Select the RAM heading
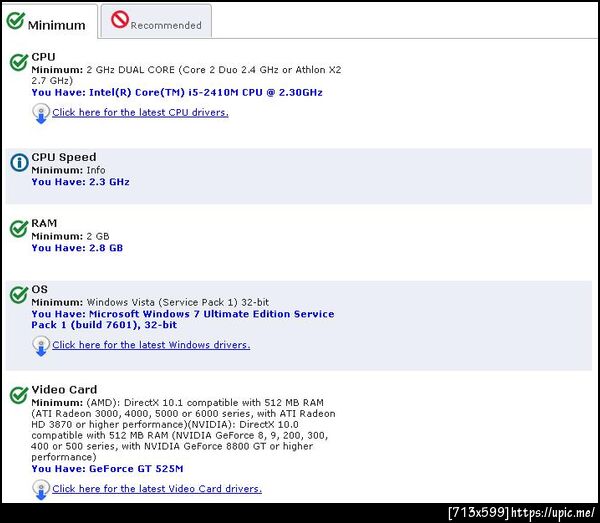The image size is (600, 523). click(x=44, y=223)
